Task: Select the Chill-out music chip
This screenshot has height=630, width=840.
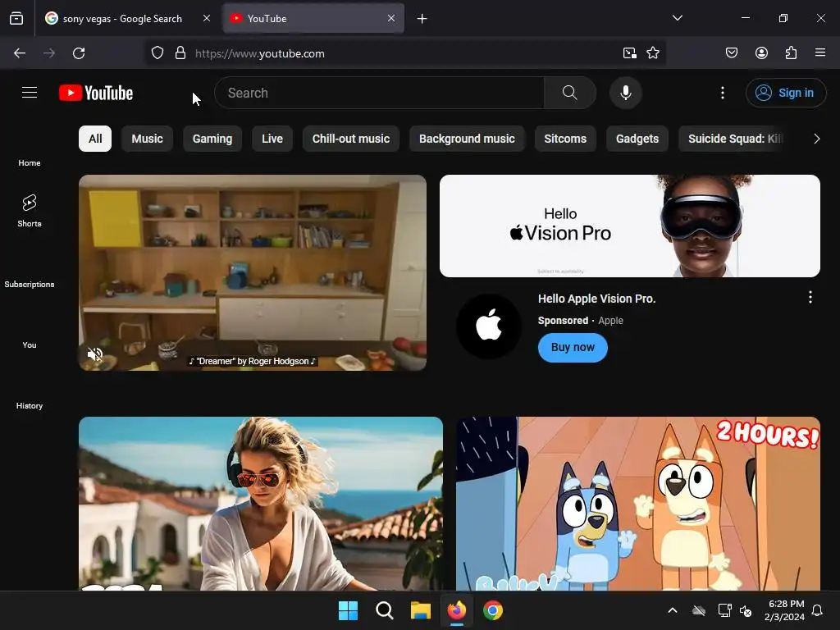Action: coord(351,139)
